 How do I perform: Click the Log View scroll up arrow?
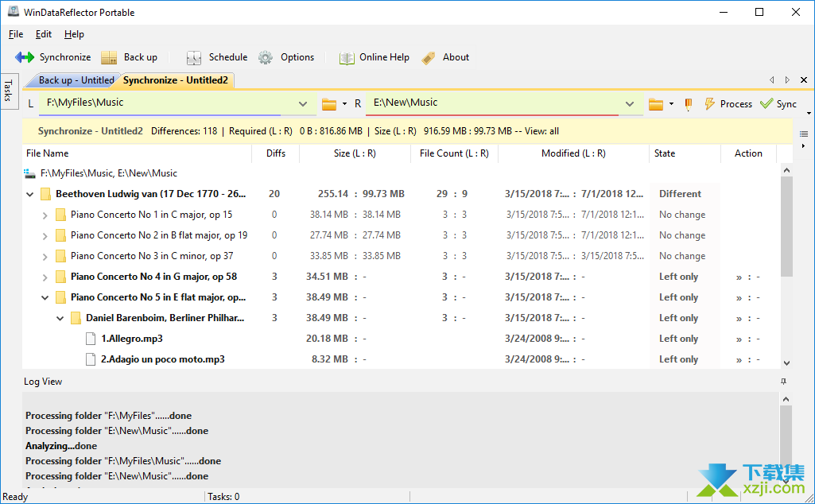[786, 399]
